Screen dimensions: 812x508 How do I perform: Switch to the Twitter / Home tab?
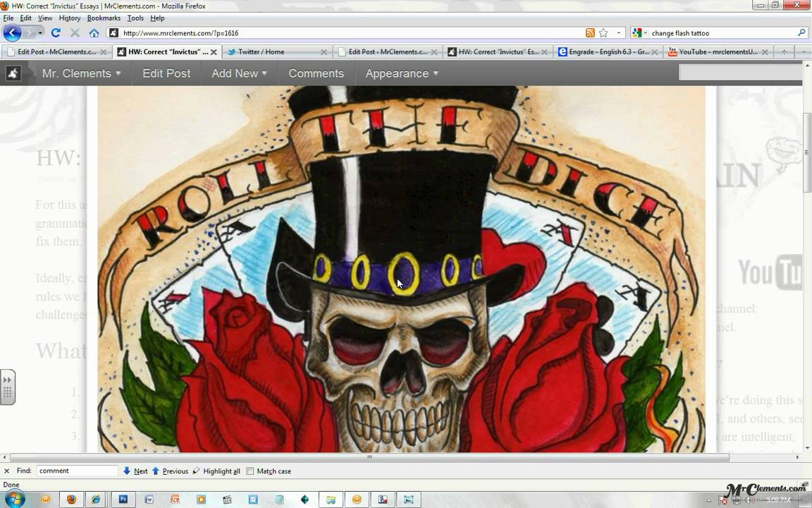[x=277, y=52]
